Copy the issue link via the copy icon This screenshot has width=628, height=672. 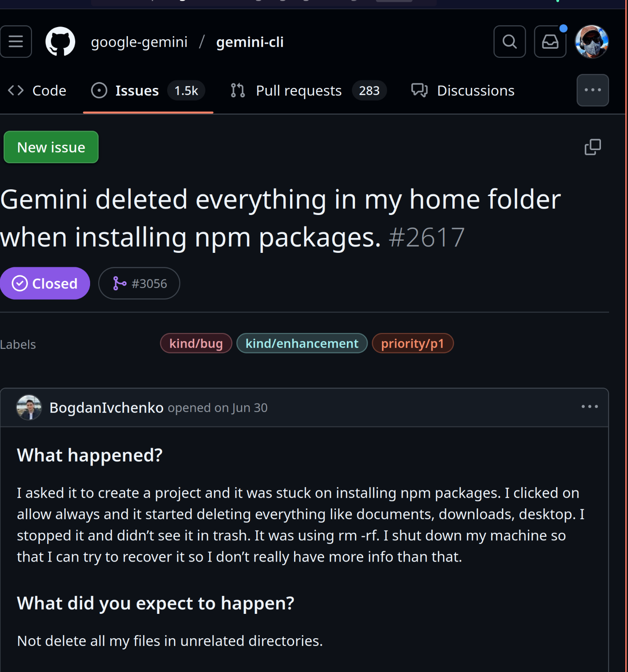tap(592, 147)
